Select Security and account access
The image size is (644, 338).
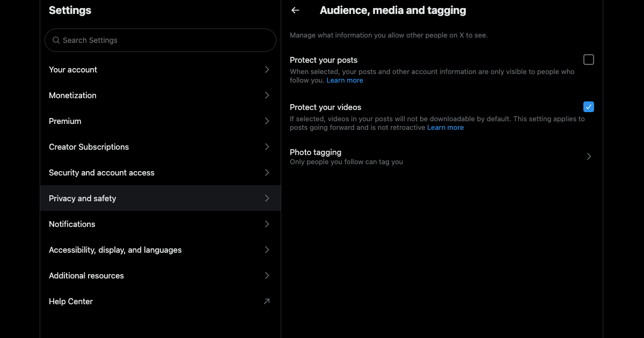(160, 173)
